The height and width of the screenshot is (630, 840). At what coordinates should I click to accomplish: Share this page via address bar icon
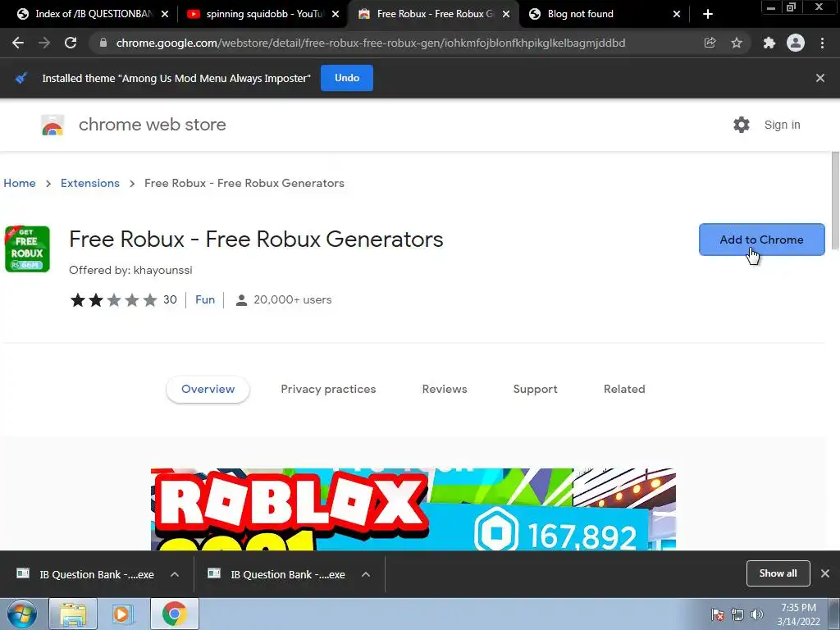(x=710, y=43)
